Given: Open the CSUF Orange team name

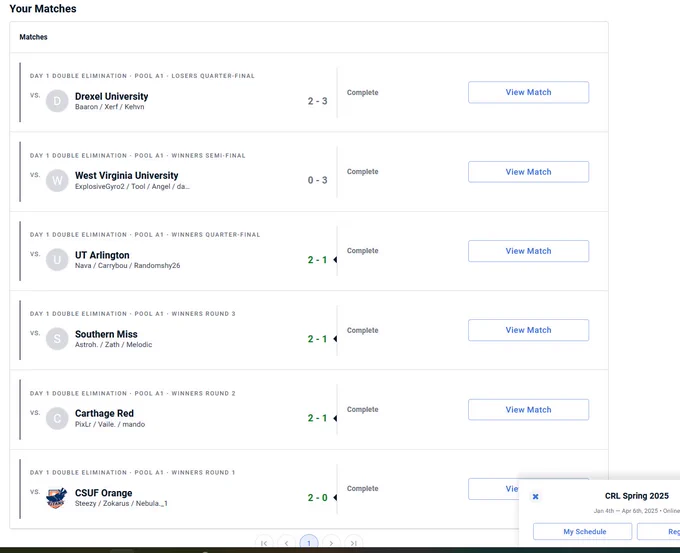Looking at the screenshot, I should point(103,493).
